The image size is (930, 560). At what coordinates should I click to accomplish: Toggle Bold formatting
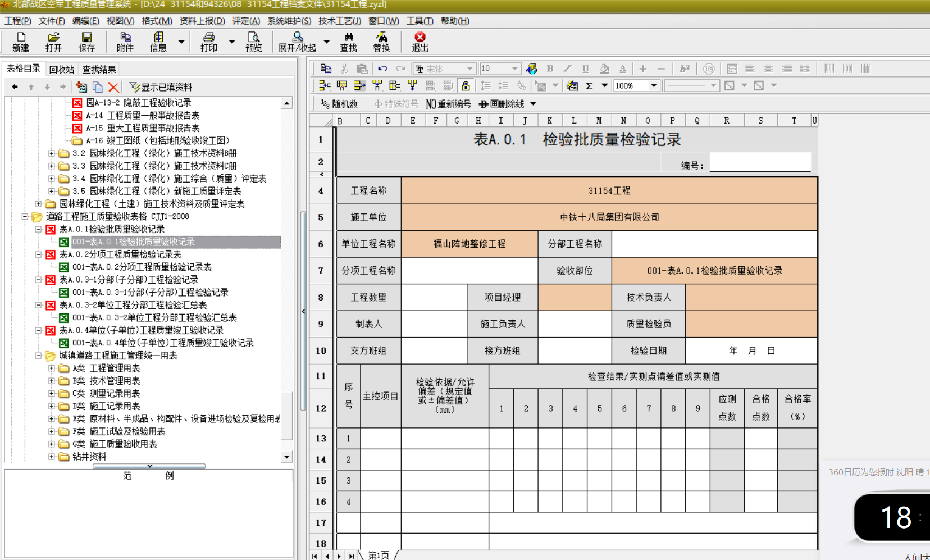click(550, 69)
